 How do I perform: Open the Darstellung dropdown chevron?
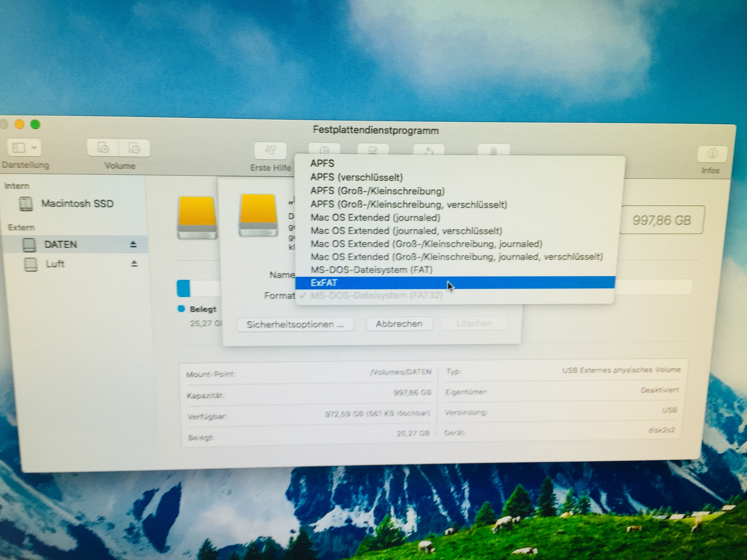point(34,148)
